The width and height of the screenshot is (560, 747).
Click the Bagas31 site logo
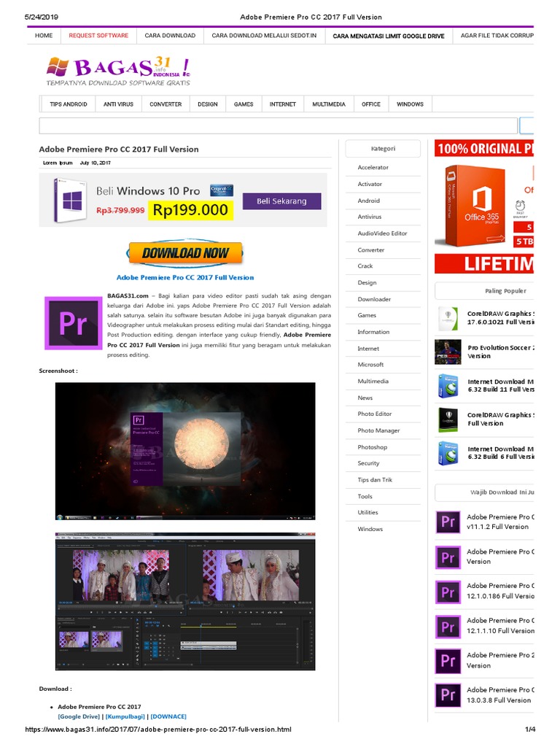tap(118, 71)
